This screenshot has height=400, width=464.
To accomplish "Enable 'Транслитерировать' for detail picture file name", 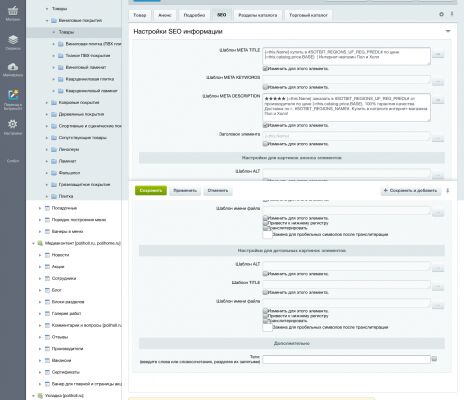I will [x=265, y=321].
